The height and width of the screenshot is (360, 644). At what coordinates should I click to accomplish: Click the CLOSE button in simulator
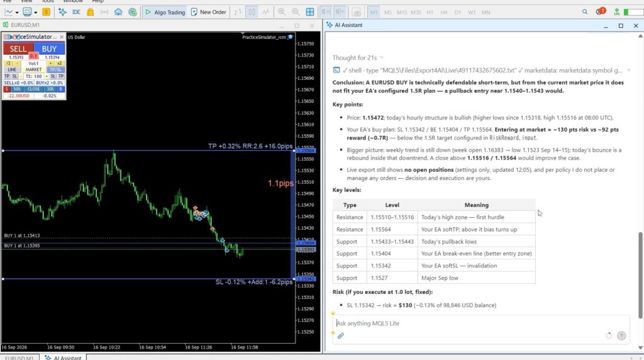[34, 89]
